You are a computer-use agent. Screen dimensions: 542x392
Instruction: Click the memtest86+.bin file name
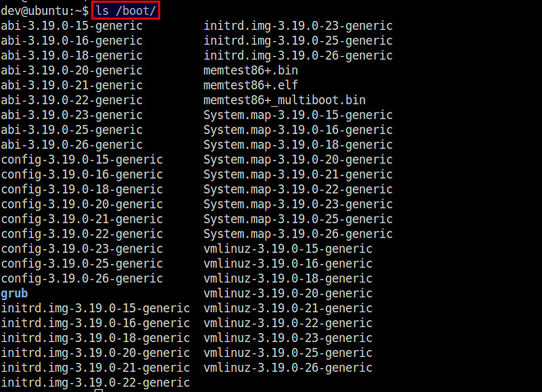[251, 70]
